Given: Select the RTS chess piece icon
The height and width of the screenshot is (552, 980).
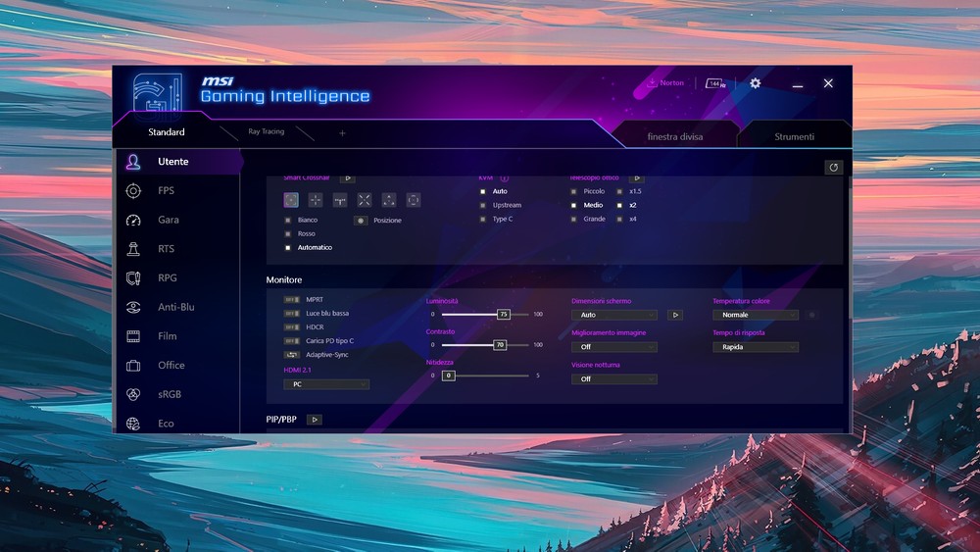Looking at the screenshot, I should coord(133,249).
